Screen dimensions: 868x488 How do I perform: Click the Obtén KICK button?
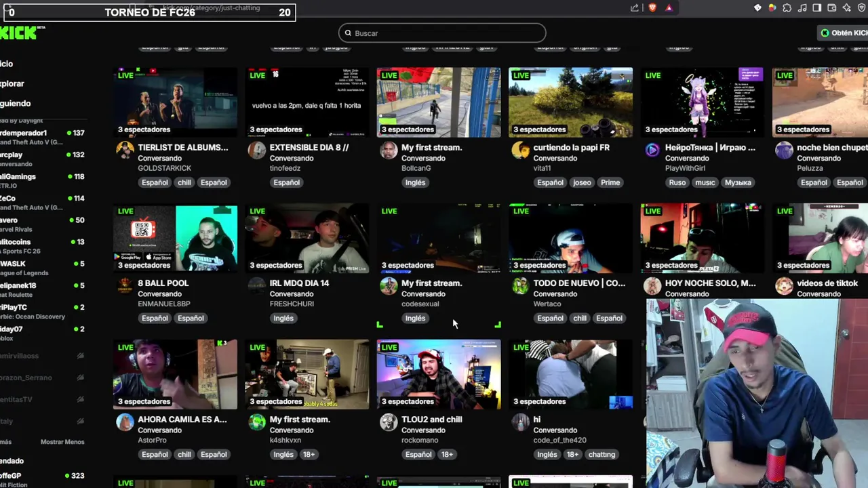(x=843, y=33)
